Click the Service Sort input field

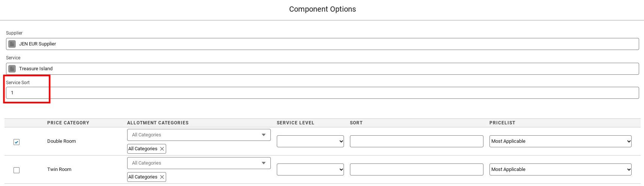tap(323, 93)
